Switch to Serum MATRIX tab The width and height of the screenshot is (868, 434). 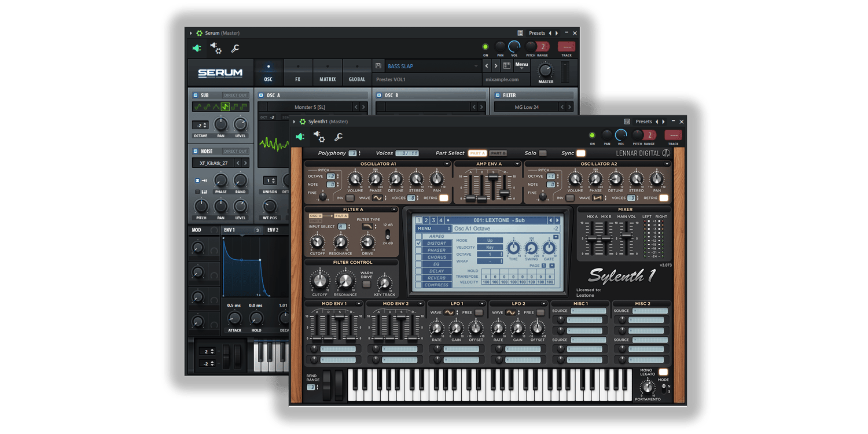coord(328,73)
